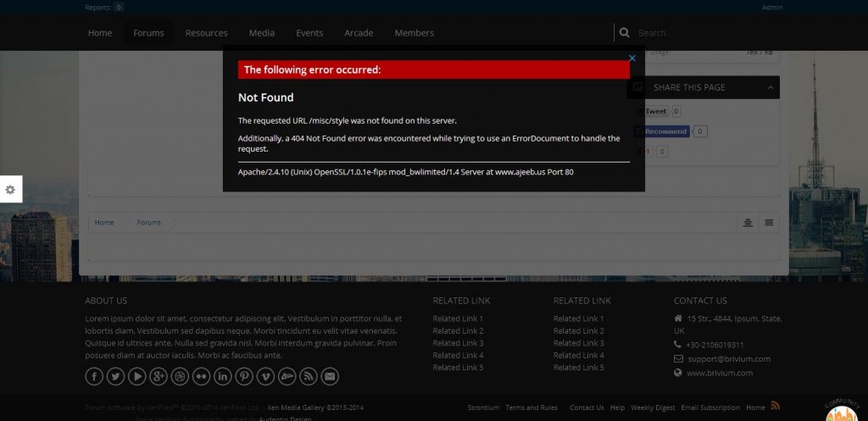Click the Pinterest icon in footer
The width and height of the screenshot is (868, 421).
pyautogui.click(x=244, y=376)
